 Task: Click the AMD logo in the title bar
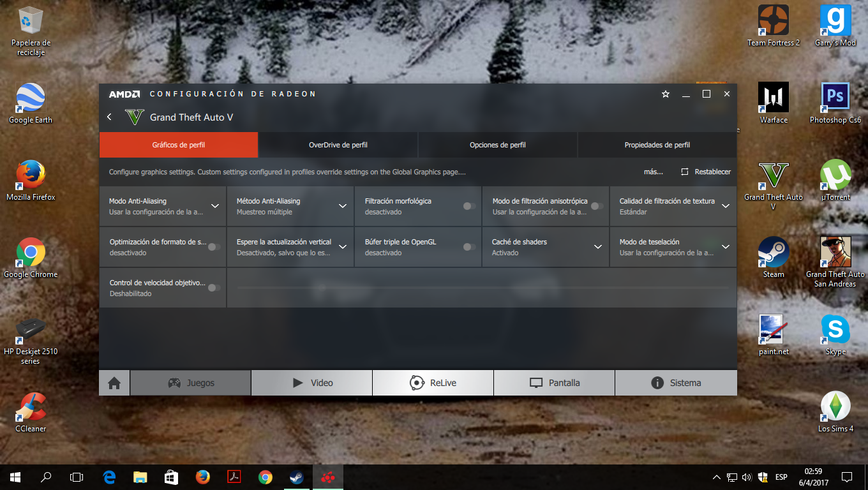[124, 94]
